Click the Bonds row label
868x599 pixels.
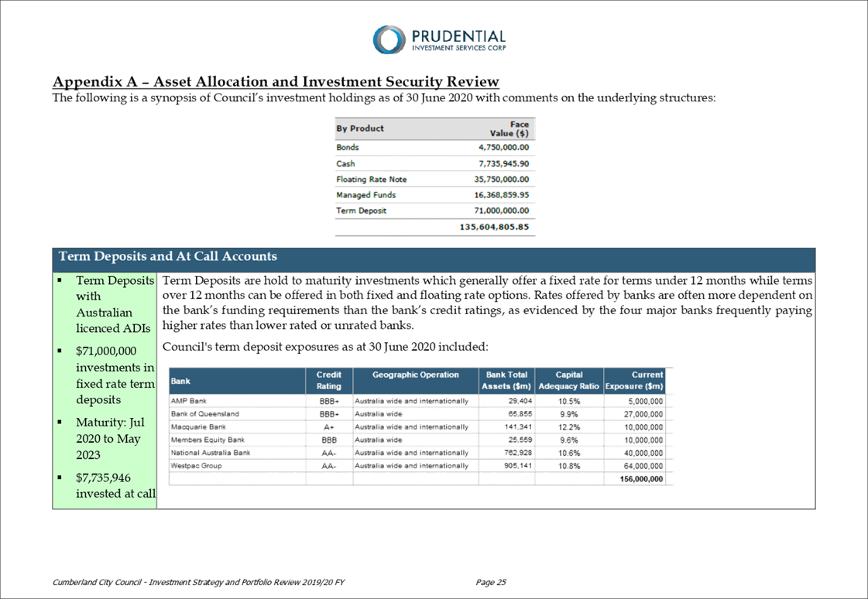[x=348, y=147]
